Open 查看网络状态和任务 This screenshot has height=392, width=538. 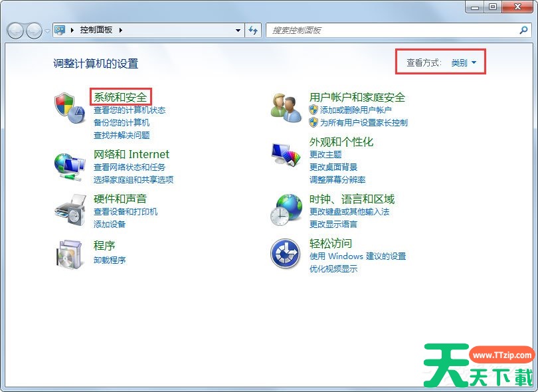tap(130, 167)
